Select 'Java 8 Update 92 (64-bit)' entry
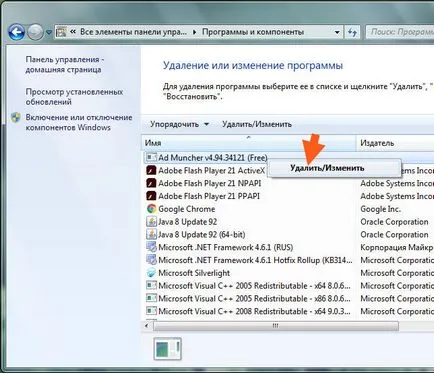Viewport: 434px width, 373px height. pos(202,235)
